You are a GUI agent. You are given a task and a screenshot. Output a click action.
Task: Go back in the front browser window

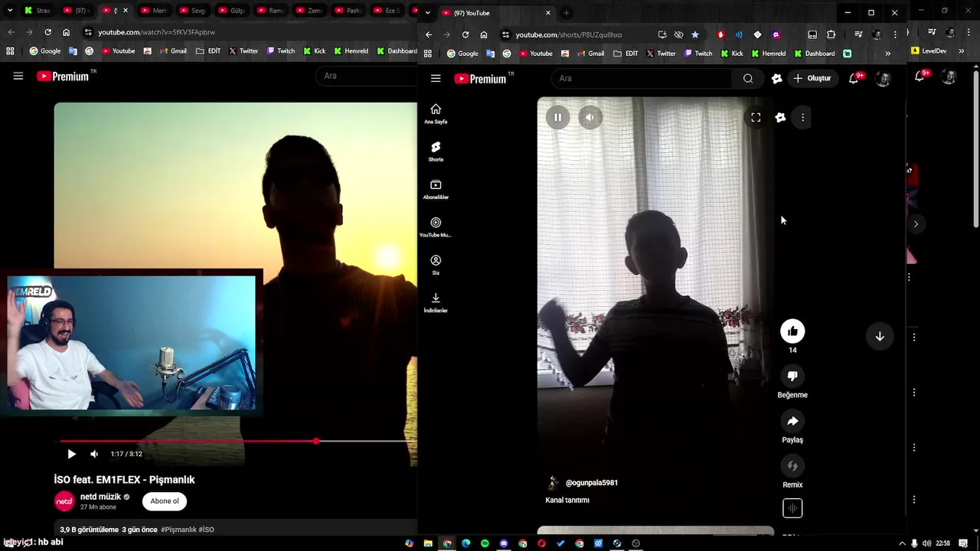[x=429, y=34]
